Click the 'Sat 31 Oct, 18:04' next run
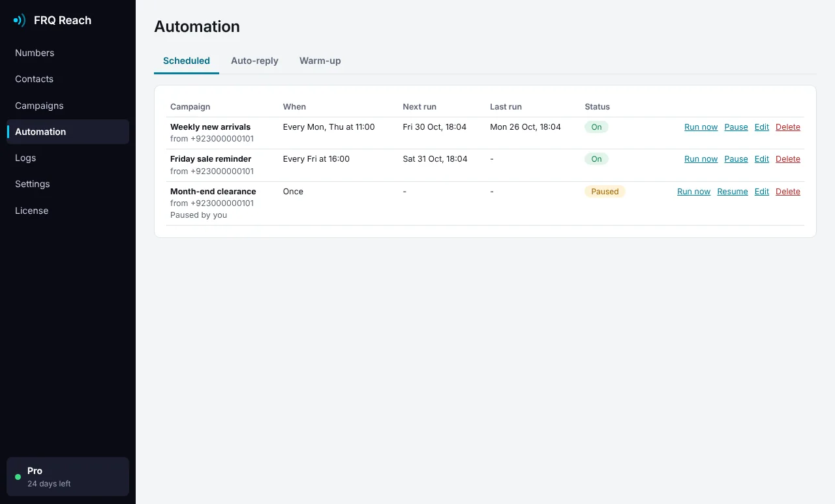Image resolution: width=835 pixels, height=504 pixels. pos(435,159)
